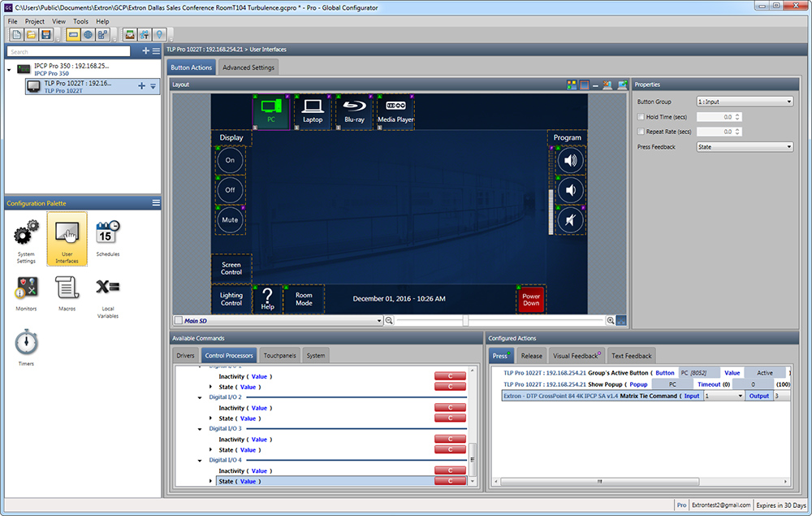Select the Laptop button on the touchpanel layout
This screenshot has height=516, width=812.
tap(313, 112)
